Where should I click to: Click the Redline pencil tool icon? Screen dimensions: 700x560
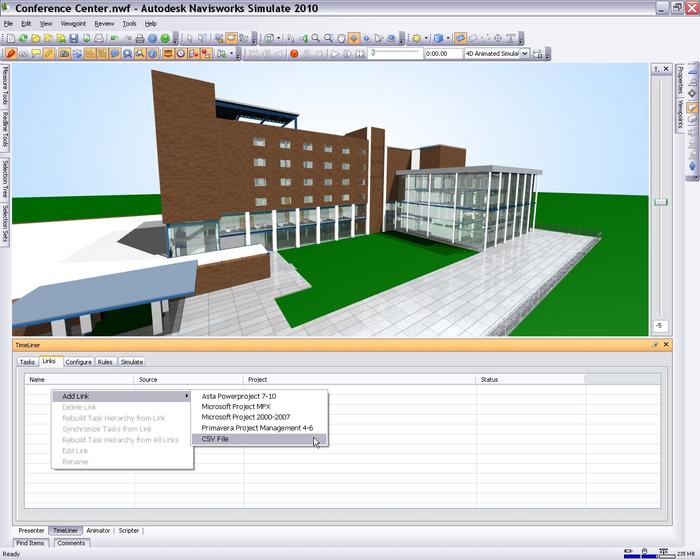point(11,53)
